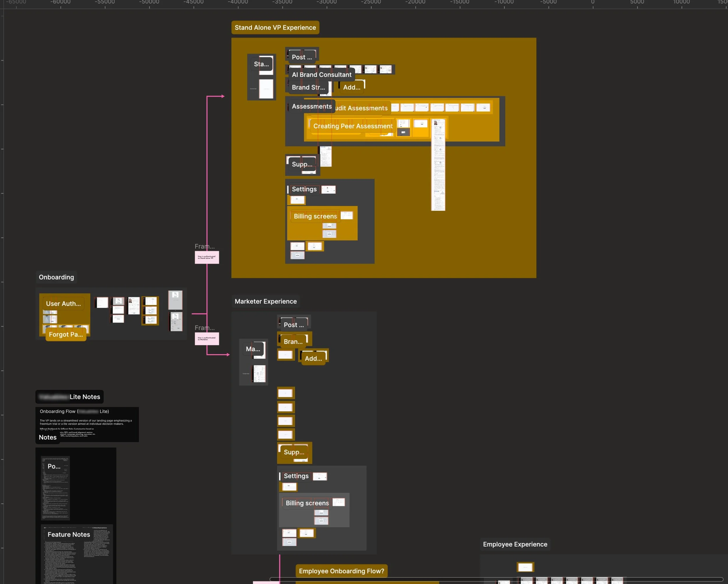728x584 pixels.
Task: Select the Stand Alone VP Experience section label
Action: (275, 28)
